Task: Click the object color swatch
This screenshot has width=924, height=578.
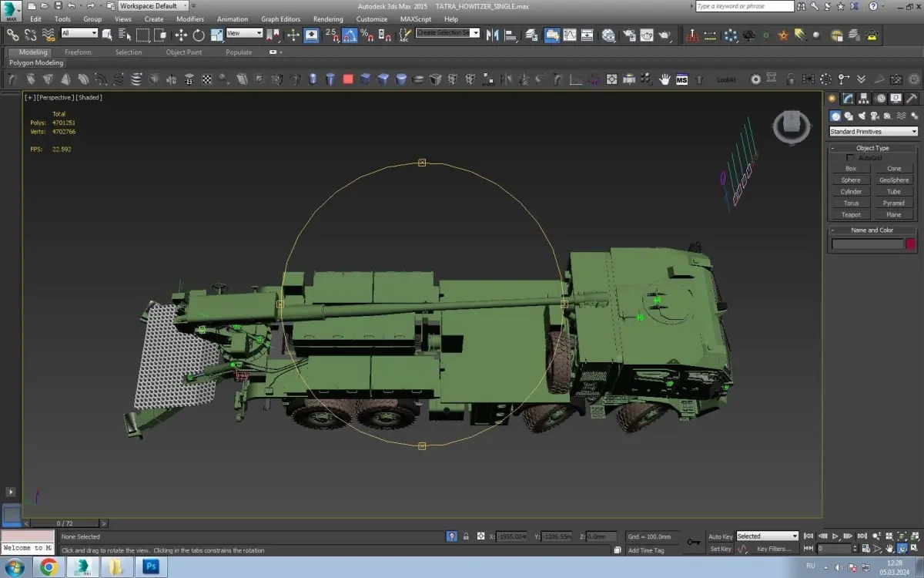Action: point(910,244)
